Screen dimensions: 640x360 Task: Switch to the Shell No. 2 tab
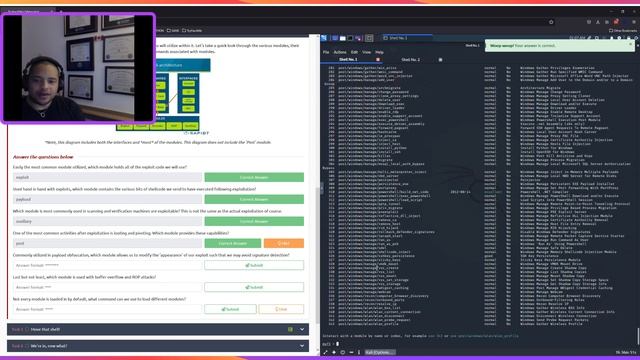(x=411, y=60)
